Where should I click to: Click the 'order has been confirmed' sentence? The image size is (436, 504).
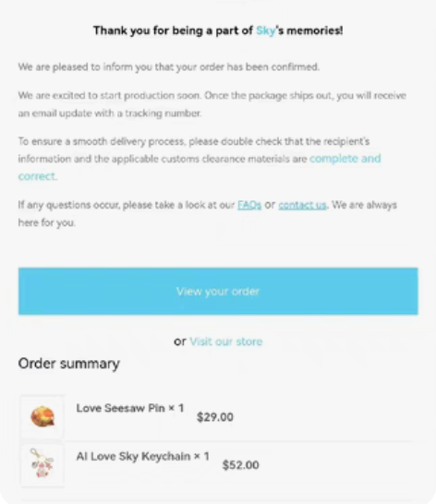(x=169, y=67)
